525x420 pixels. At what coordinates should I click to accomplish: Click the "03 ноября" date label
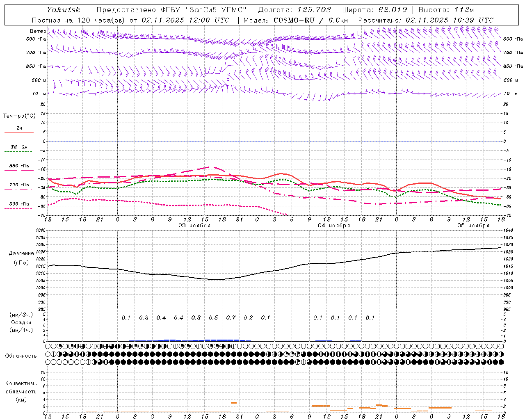(x=194, y=226)
